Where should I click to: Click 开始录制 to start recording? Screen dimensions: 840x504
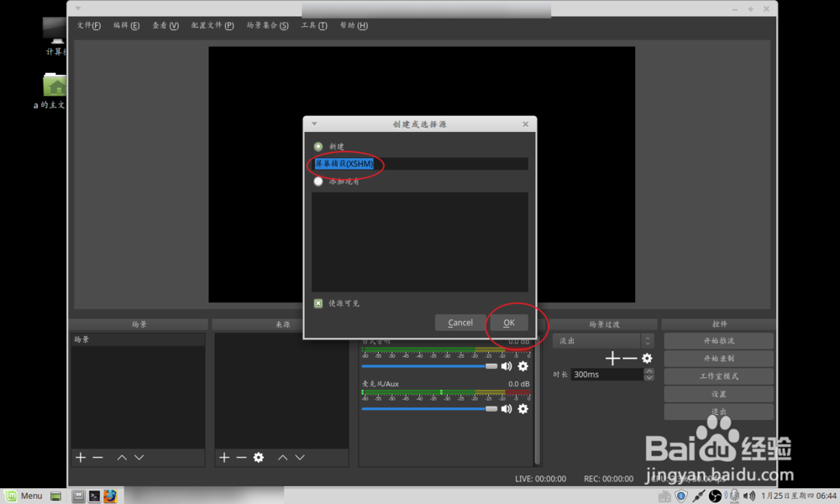[718, 357]
